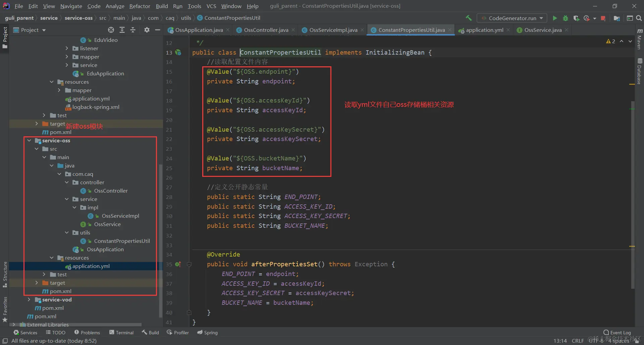Open the Favorites tool window

tap(5, 309)
